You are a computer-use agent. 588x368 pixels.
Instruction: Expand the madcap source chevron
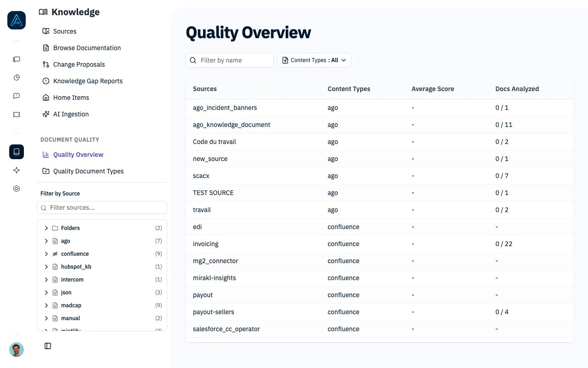46,305
